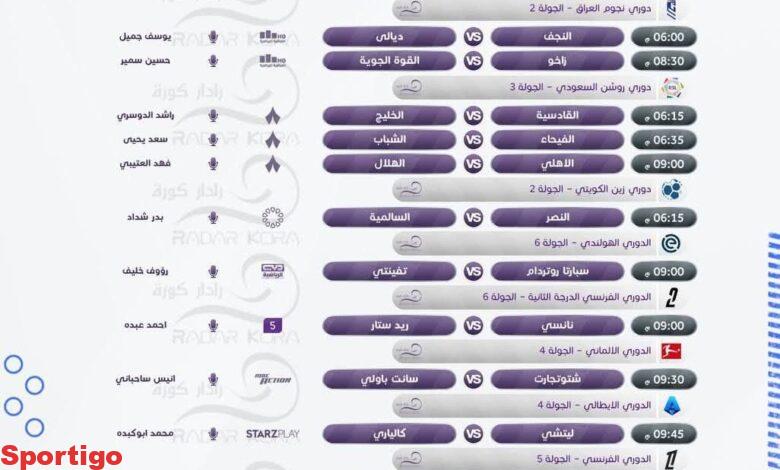Click the red Sportigo logo
Screen dimensions: 780x470
pos(62,457)
